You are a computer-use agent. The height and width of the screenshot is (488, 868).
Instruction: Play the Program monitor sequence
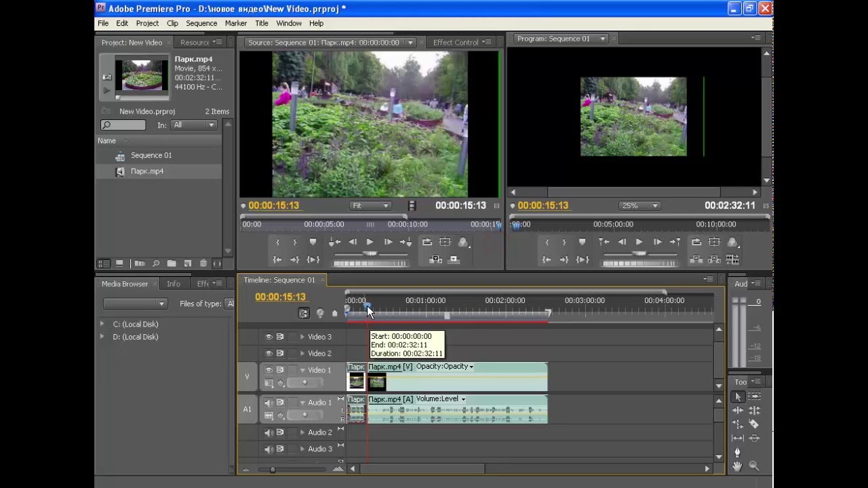tap(639, 242)
